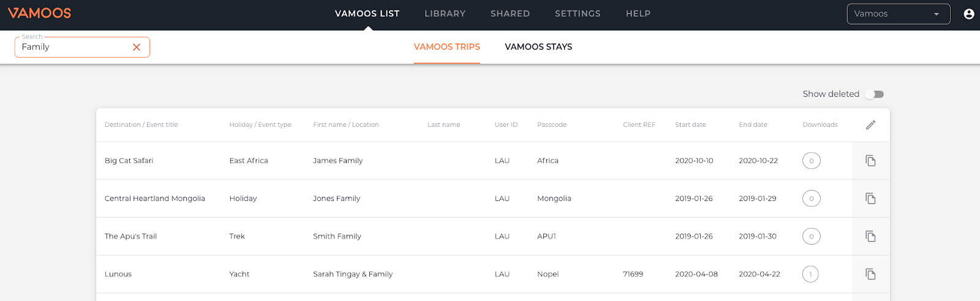
Task: Open the Library menu
Action: point(445,13)
